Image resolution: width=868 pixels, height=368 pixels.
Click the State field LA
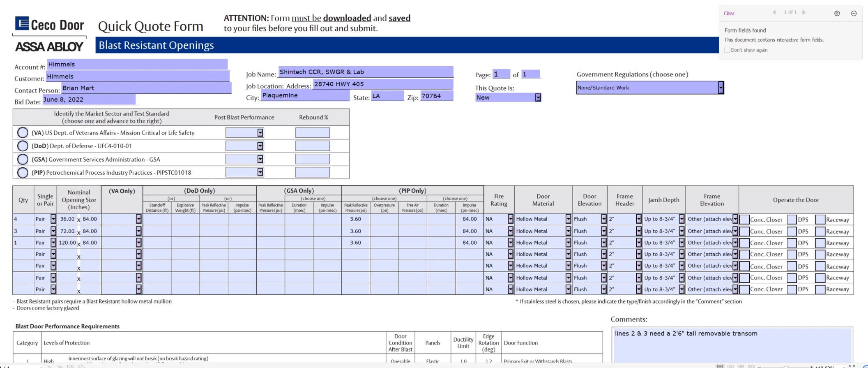pyautogui.click(x=388, y=96)
